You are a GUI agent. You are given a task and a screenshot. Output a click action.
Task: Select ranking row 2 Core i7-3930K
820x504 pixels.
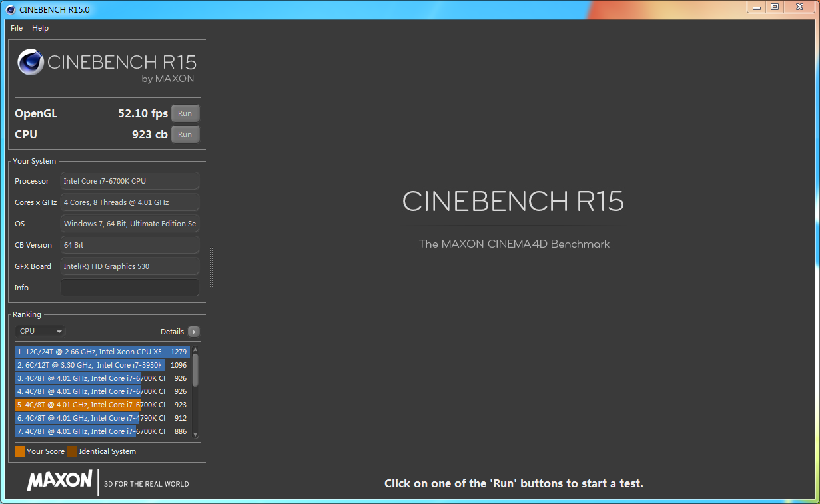(103, 365)
